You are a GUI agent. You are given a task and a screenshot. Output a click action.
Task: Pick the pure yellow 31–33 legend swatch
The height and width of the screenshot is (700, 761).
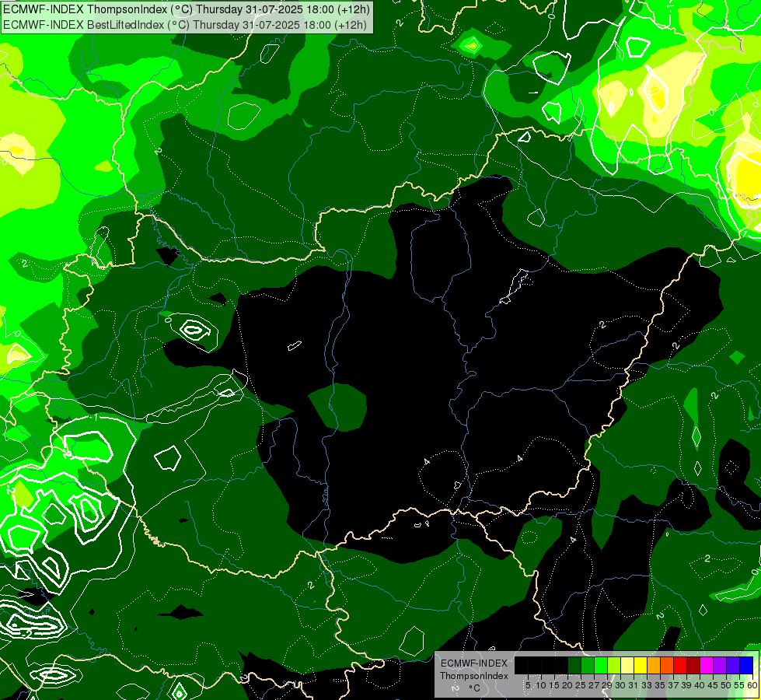[x=641, y=665]
